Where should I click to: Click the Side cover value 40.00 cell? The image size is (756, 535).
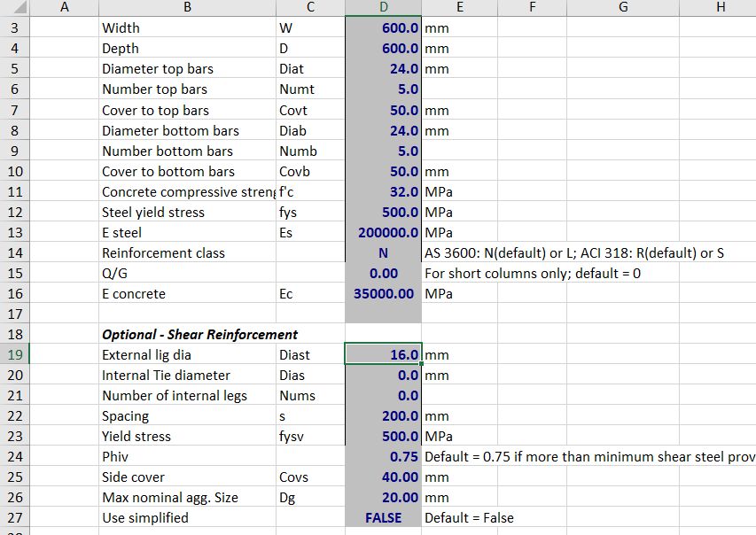pyautogui.click(x=383, y=477)
